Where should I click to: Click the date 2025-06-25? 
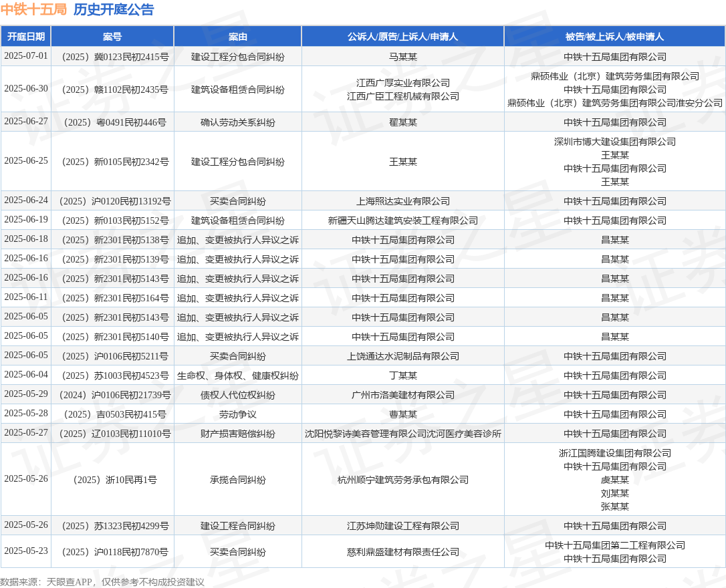coord(26,161)
